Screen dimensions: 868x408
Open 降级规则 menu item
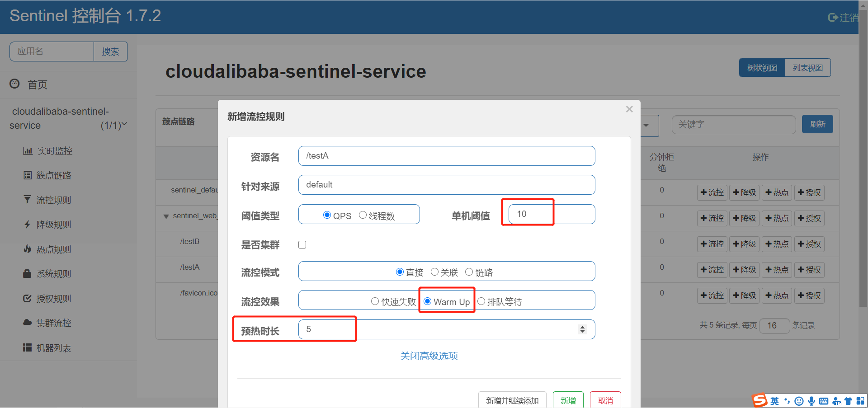coord(54,225)
